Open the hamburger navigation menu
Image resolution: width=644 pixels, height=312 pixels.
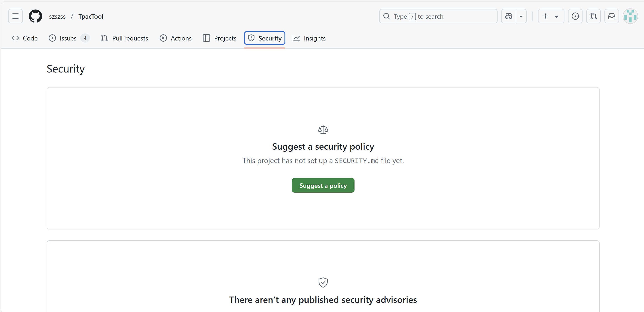[x=15, y=16]
